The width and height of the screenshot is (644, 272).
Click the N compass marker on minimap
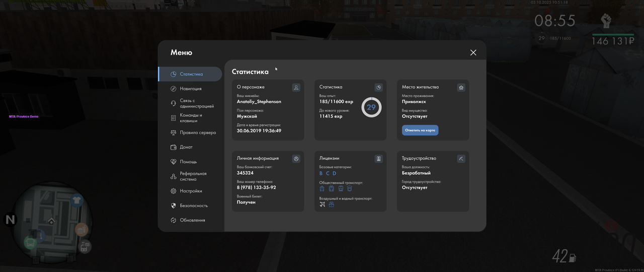click(x=10, y=220)
